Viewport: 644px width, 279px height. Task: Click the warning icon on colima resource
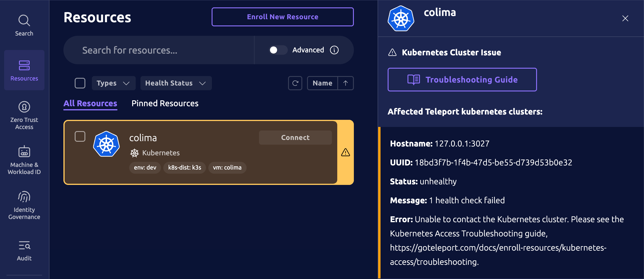[345, 152]
